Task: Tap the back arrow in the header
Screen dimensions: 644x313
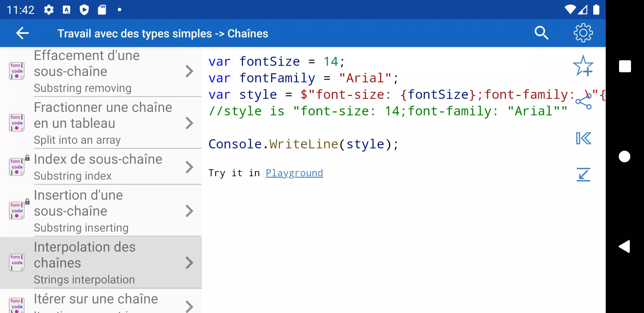Action: coord(22,33)
